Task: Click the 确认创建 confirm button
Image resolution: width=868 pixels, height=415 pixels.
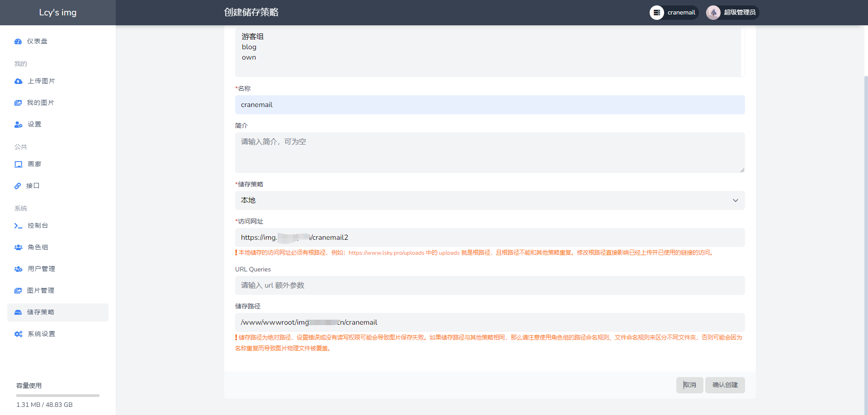Action: 725,385
